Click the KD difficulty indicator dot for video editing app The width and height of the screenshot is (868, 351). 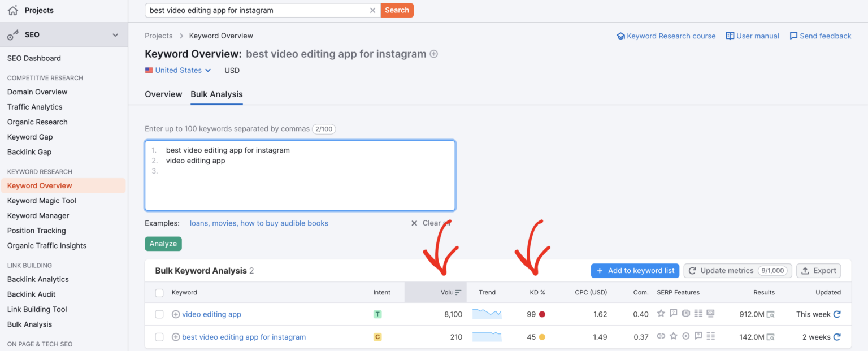coord(542,314)
